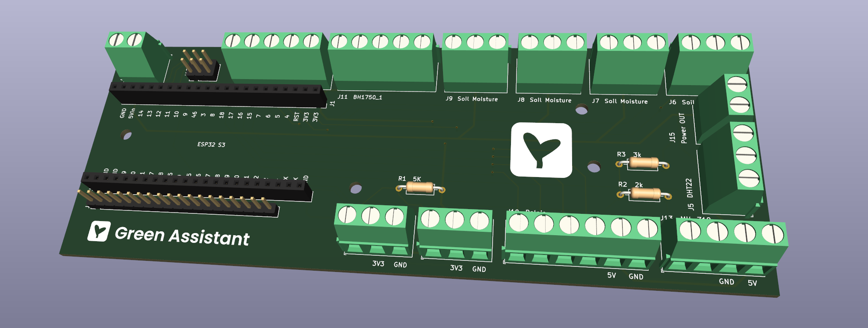868x328 pixels.
Task: Select the R1 5K resistor
Action: coord(420,187)
